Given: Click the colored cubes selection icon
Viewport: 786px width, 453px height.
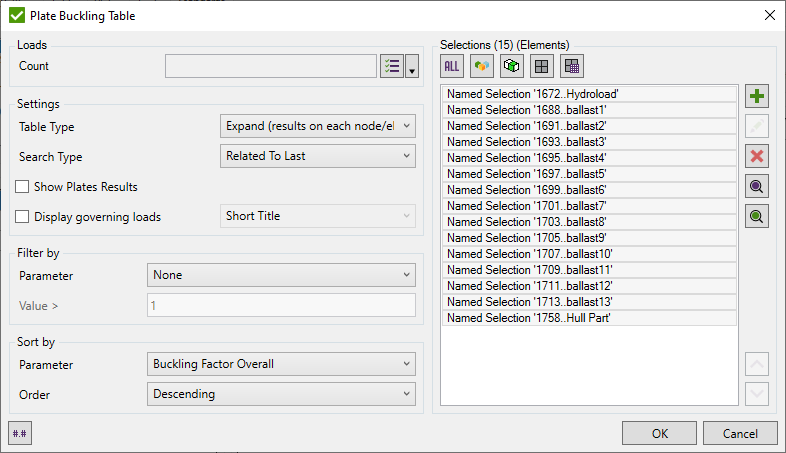Looking at the screenshot, I should click(x=482, y=66).
